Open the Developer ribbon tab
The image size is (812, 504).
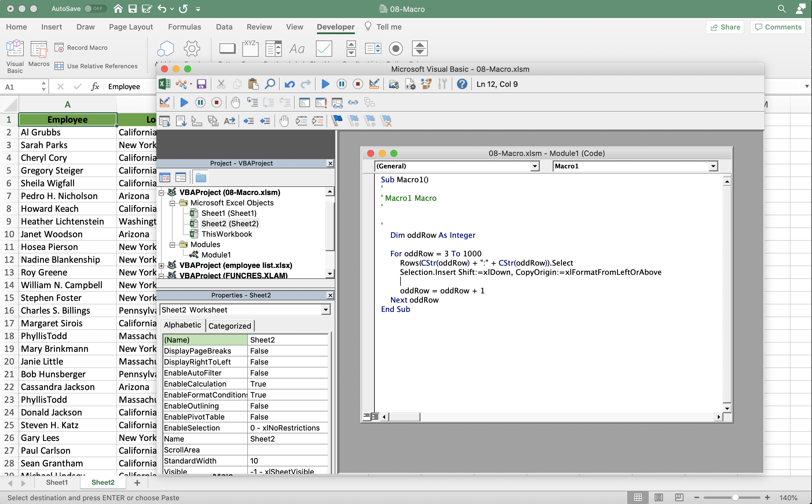(x=336, y=27)
